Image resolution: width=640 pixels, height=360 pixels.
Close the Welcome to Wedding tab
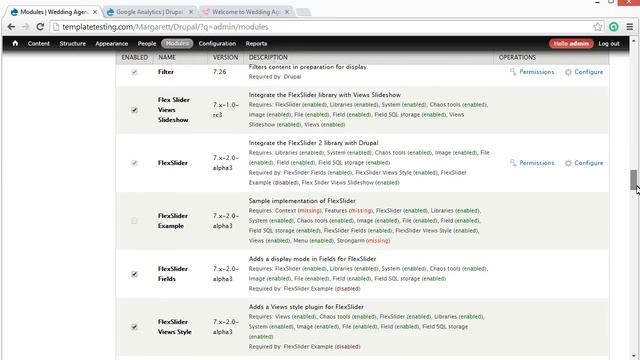tap(287, 12)
